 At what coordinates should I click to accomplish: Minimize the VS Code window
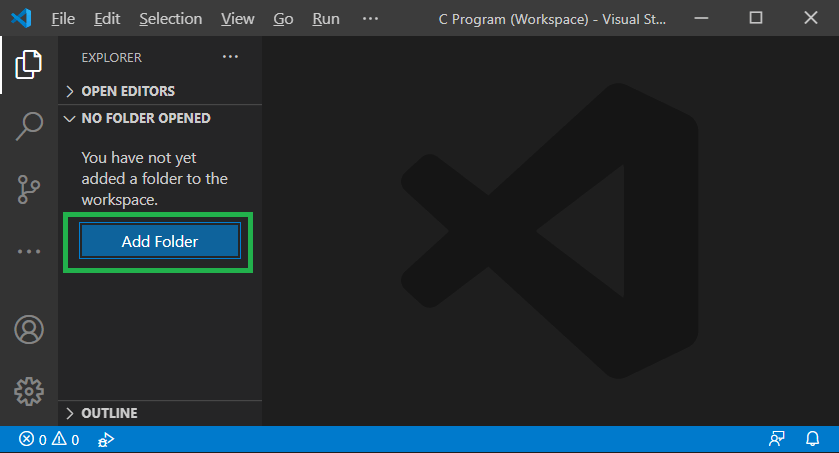coord(701,18)
